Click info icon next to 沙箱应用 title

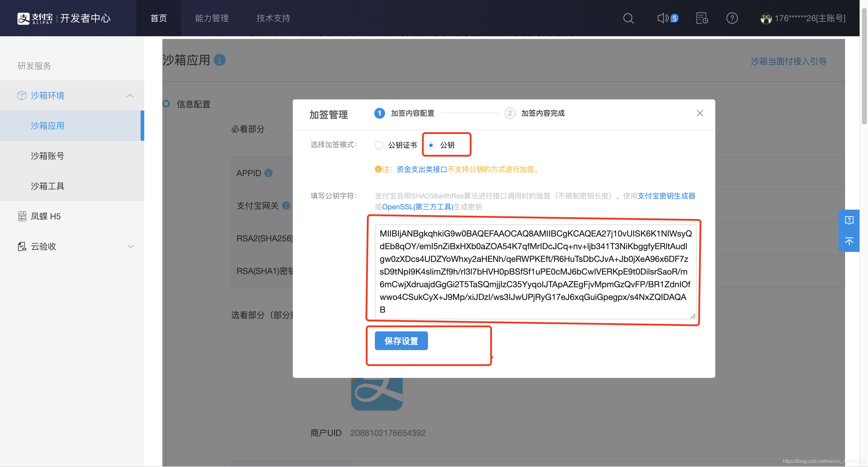[220, 60]
